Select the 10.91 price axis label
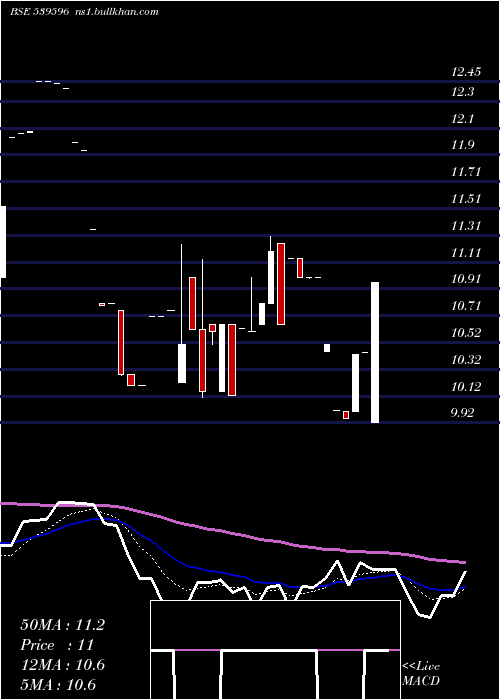This screenshot has width=500, height=700. tap(466, 279)
